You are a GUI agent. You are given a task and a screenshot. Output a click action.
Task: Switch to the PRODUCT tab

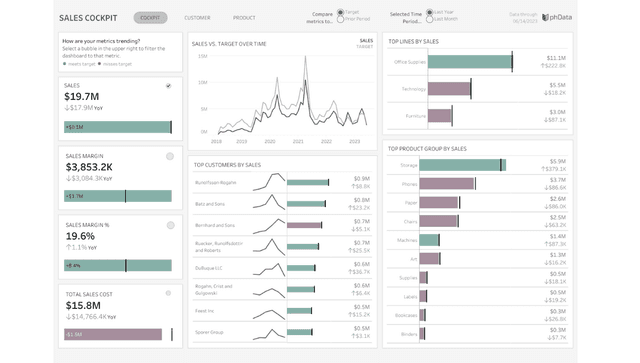244,18
